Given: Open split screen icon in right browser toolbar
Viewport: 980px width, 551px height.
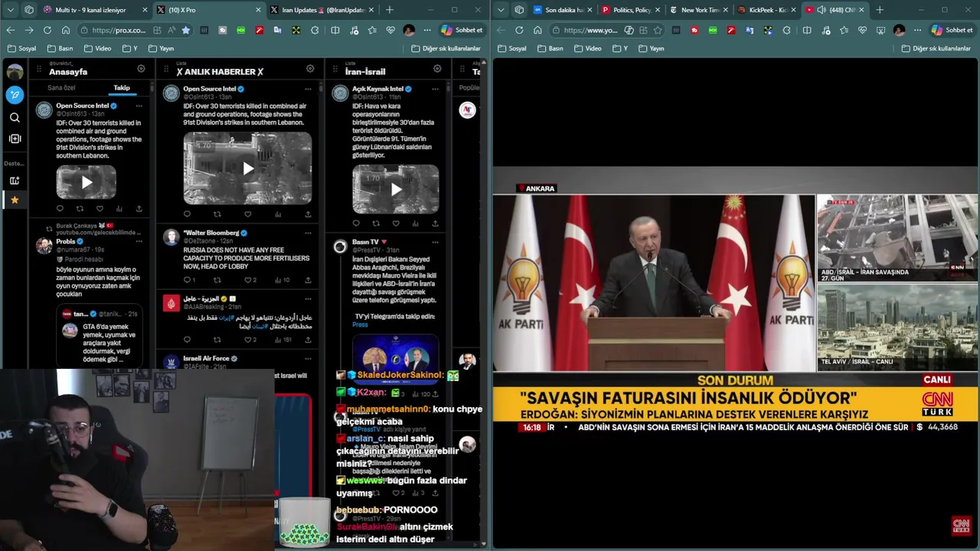Looking at the screenshot, I should click(x=807, y=30).
